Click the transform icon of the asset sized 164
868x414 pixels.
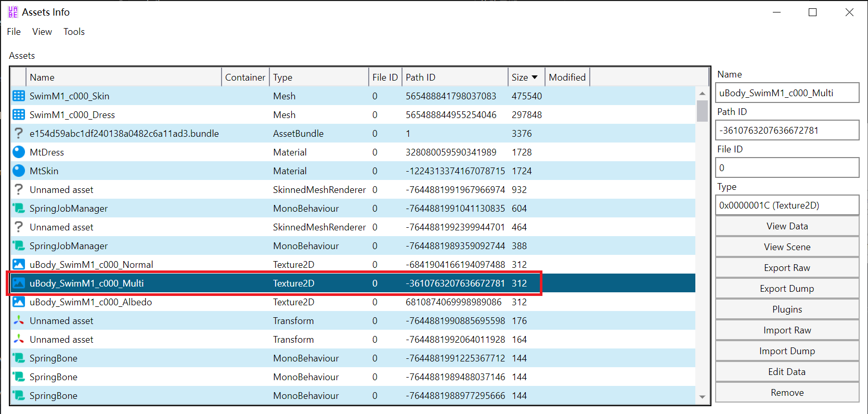pos(19,339)
